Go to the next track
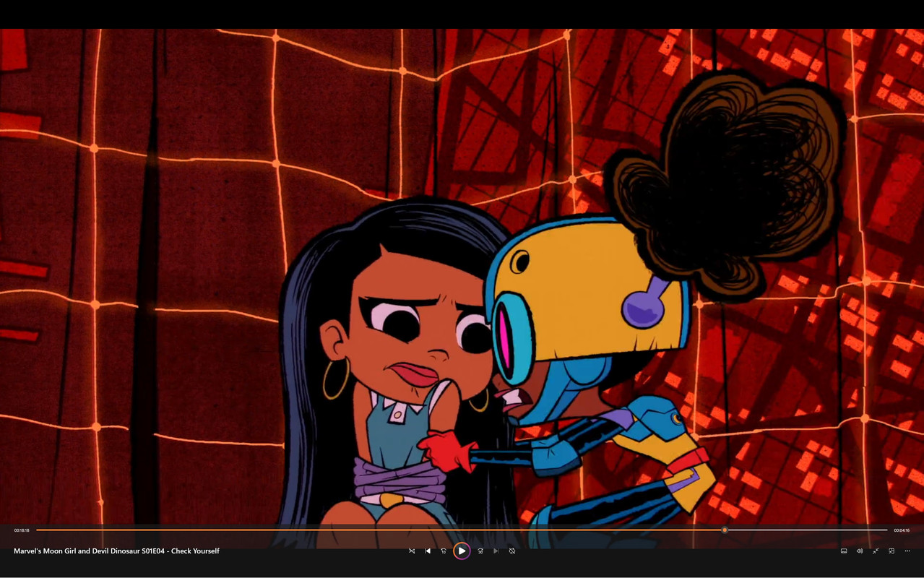 [496, 551]
